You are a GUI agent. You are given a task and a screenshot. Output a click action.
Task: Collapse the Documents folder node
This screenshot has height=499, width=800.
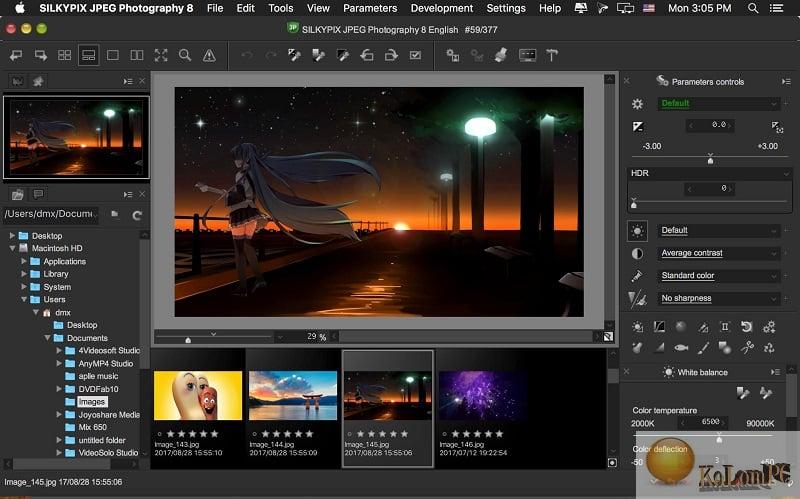(x=47, y=338)
